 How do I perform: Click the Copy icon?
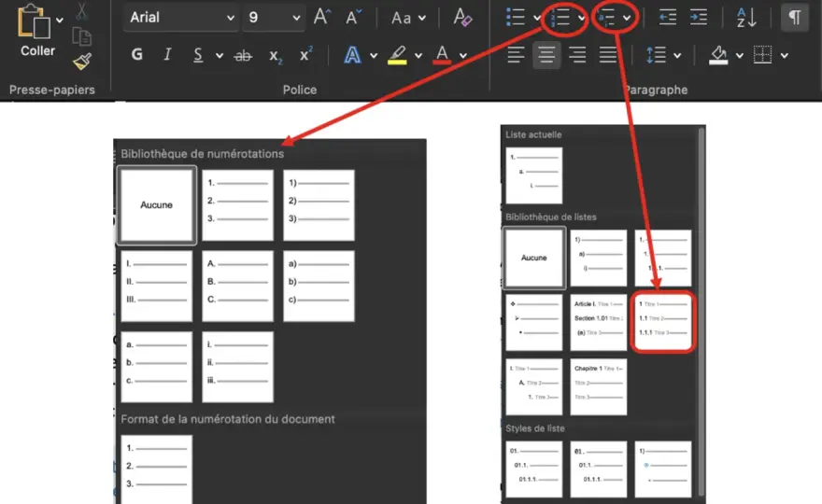tap(82, 37)
